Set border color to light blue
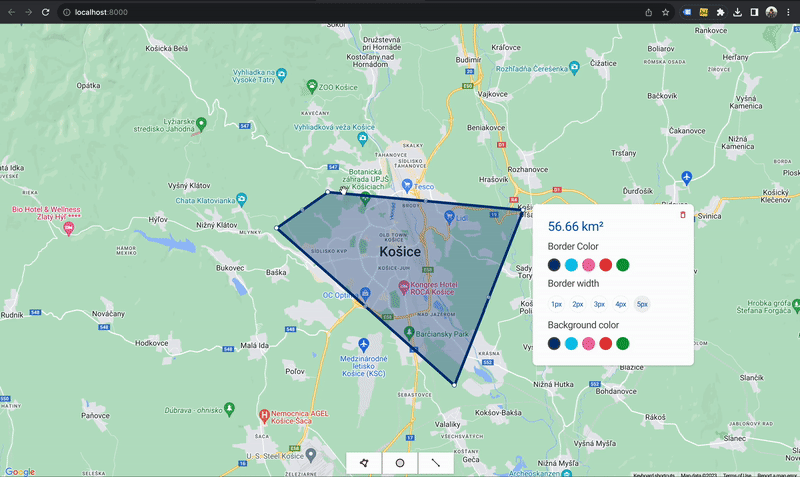The width and height of the screenshot is (800, 477). point(571,265)
